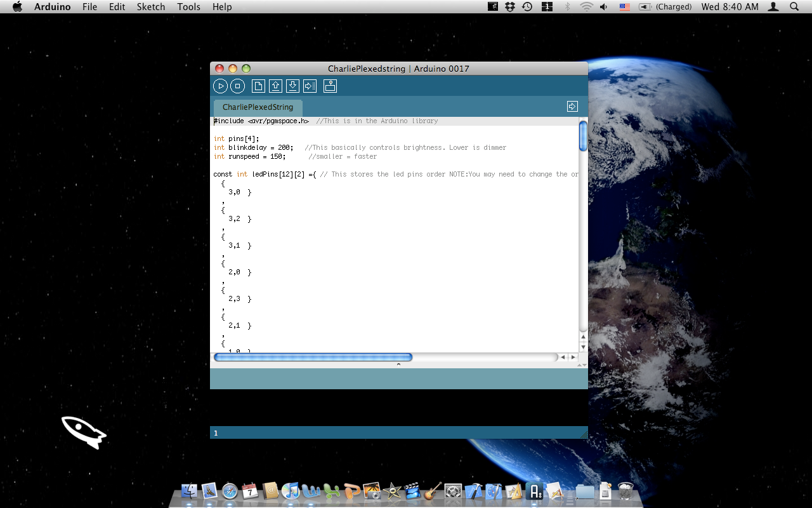Image resolution: width=812 pixels, height=508 pixels.
Task: Click the editor's vertical scrollbar up arrow
Action: pos(583,337)
